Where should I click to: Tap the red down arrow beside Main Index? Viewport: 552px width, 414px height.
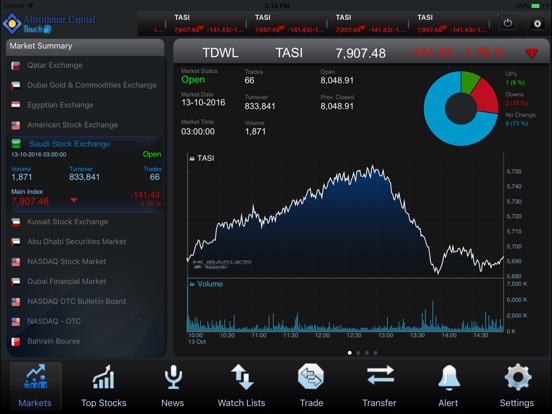(x=74, y=200)
